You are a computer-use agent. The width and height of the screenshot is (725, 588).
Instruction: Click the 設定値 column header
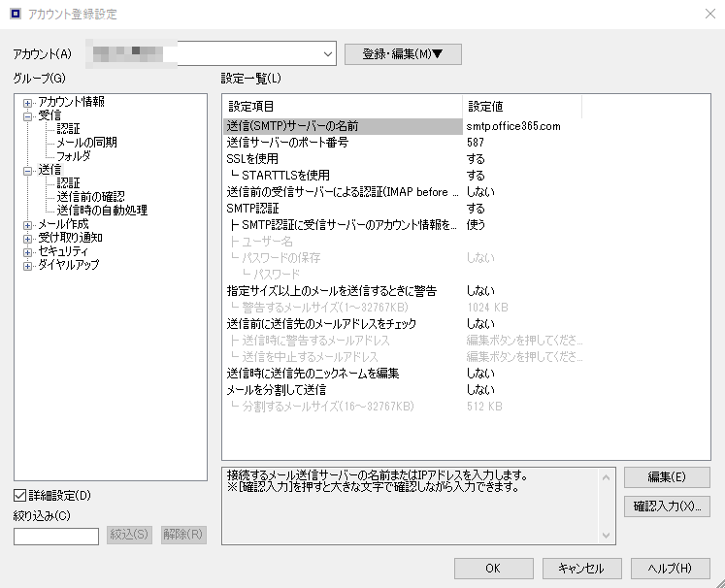(521, 107)
